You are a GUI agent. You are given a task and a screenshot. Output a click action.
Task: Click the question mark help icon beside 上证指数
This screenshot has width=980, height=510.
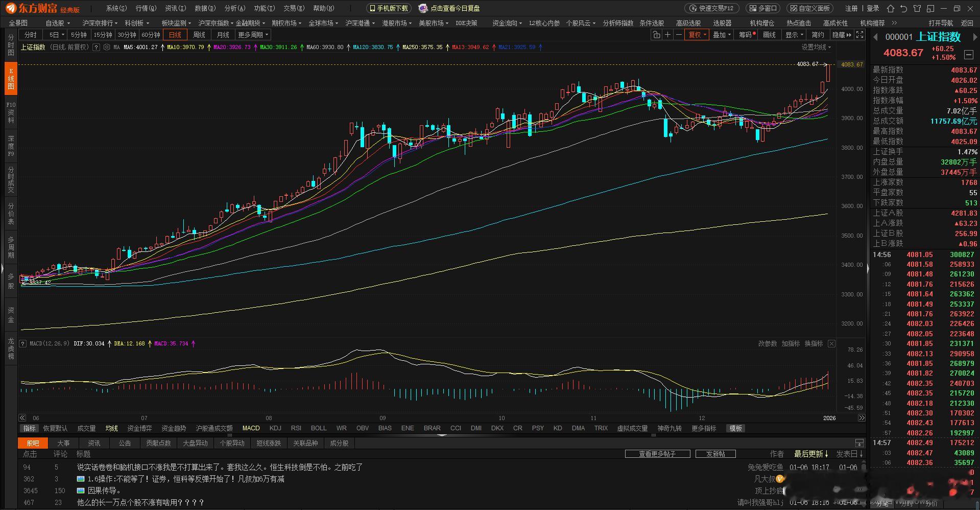pos(96,47)
